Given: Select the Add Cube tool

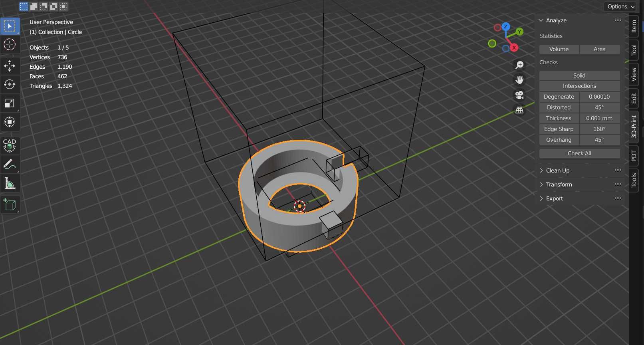Looking at the screenshot, I should click(10, 205).
